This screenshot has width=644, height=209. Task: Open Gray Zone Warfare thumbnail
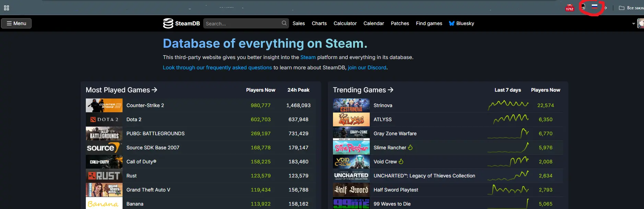click(351, 133)
